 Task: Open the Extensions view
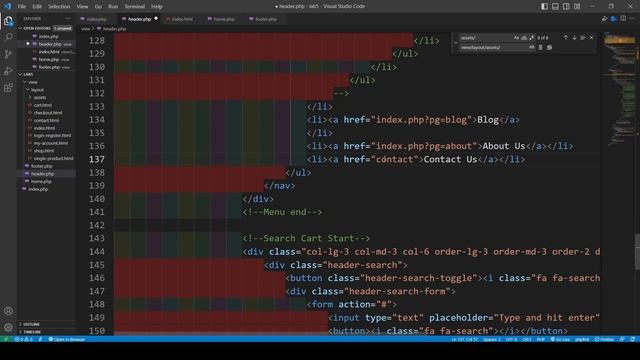point(8,88)
